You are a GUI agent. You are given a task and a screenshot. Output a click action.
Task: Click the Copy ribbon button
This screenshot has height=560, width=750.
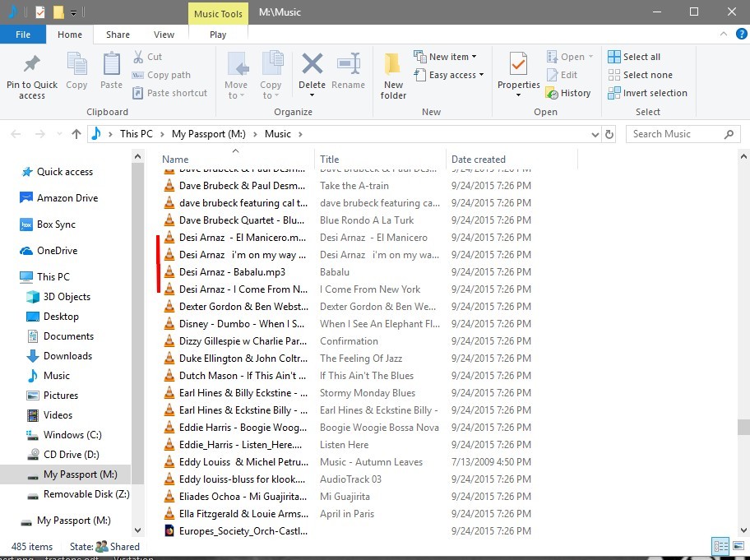click(x=76, y=72)
